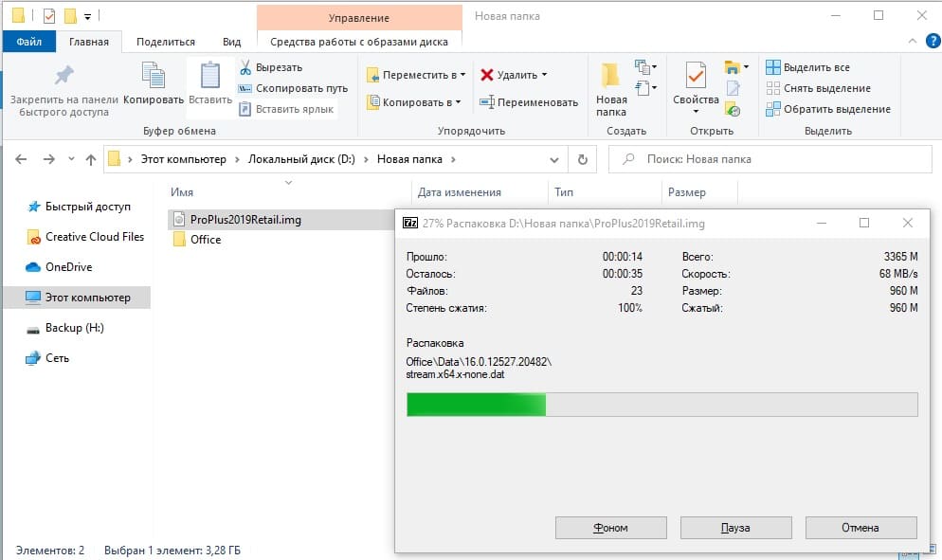The height and width of the screenshot is (560, 942).
Task: Click Локальный диск (D:) breadcrumb
Action: coord(301,159)
